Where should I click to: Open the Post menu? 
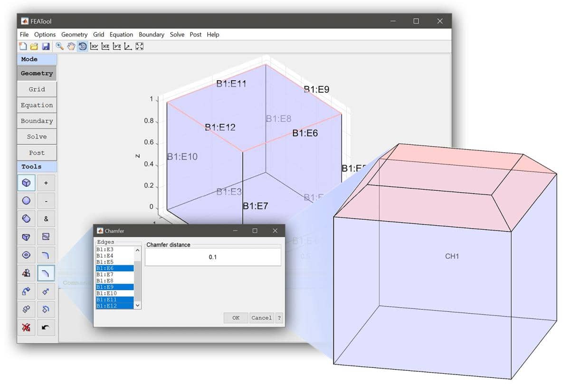(x=195, y=35)
